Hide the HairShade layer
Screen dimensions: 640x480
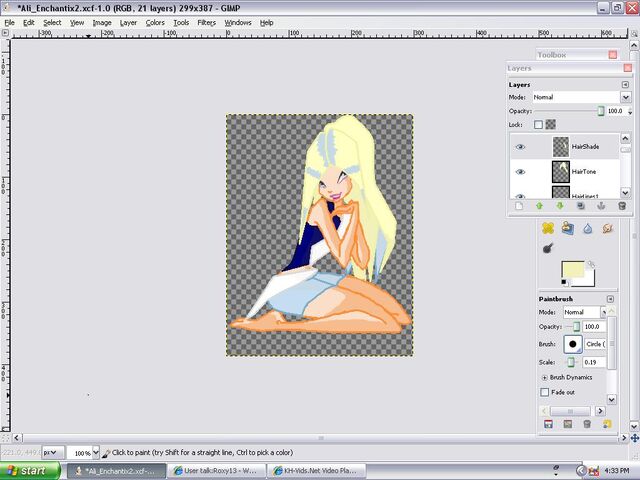click(520, 147)
